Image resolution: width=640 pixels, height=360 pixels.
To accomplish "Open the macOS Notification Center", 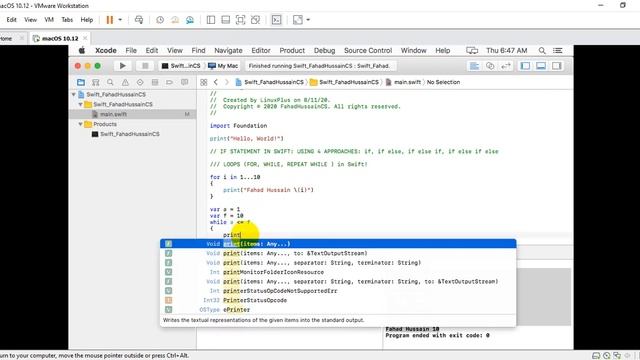I will pyautogui.click(x=558, y=51).
